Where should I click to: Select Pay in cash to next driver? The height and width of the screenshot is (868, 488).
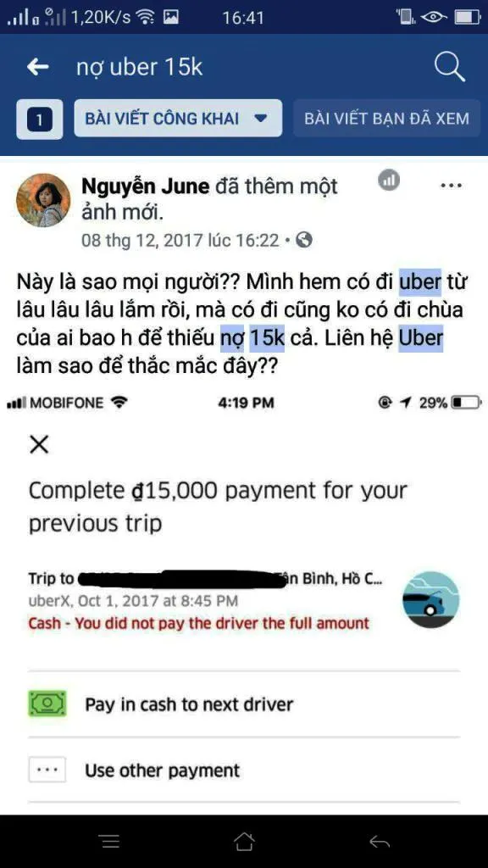coord(243,704)
